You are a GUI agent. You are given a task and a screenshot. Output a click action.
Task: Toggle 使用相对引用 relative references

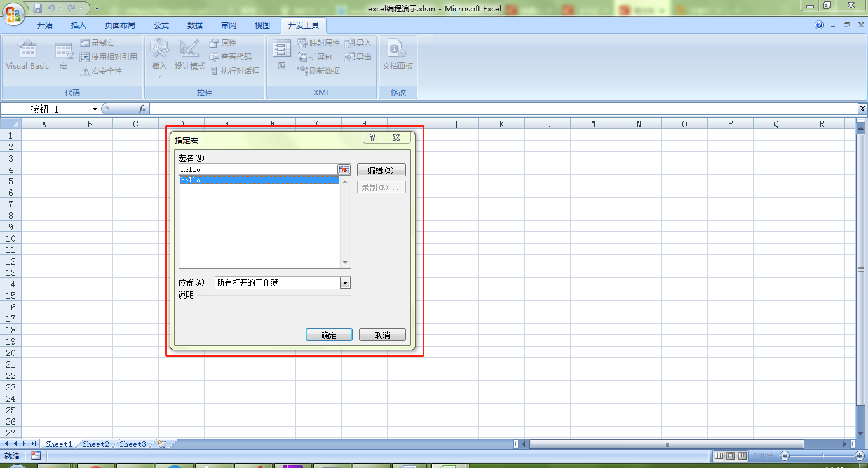click(109, 57)
